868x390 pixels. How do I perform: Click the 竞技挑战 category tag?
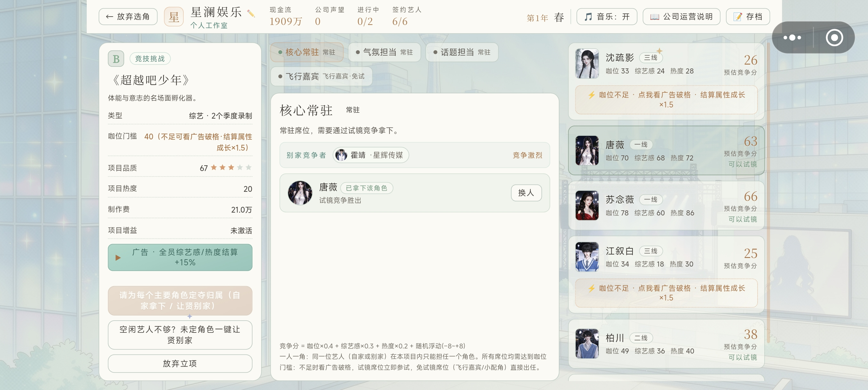(x=150, y=59)
